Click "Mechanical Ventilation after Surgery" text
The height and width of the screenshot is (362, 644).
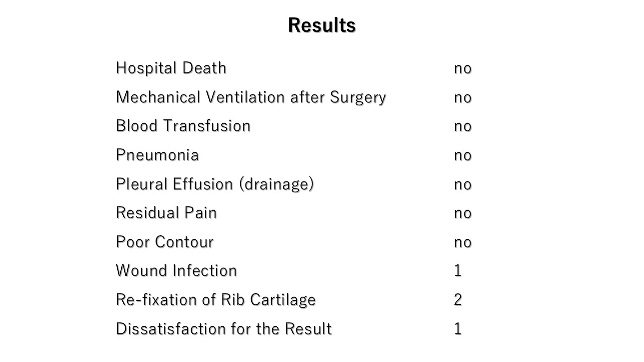point(251,97)
